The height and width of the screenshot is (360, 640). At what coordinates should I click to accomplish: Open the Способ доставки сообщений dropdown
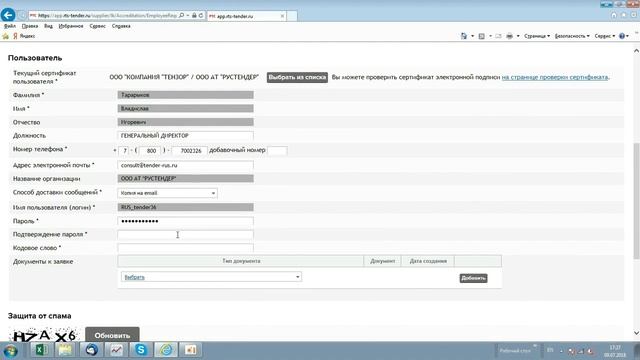point(167,193)
